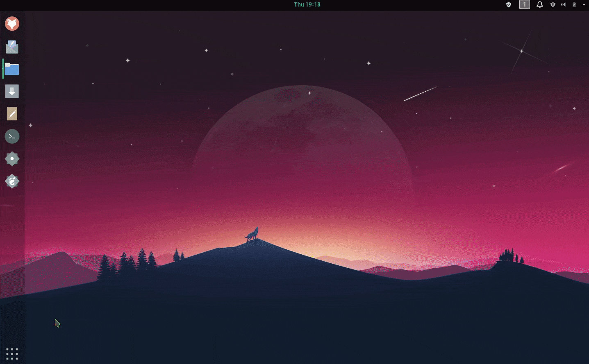
Task: Show all applications grid
Action: pos(12,354)
